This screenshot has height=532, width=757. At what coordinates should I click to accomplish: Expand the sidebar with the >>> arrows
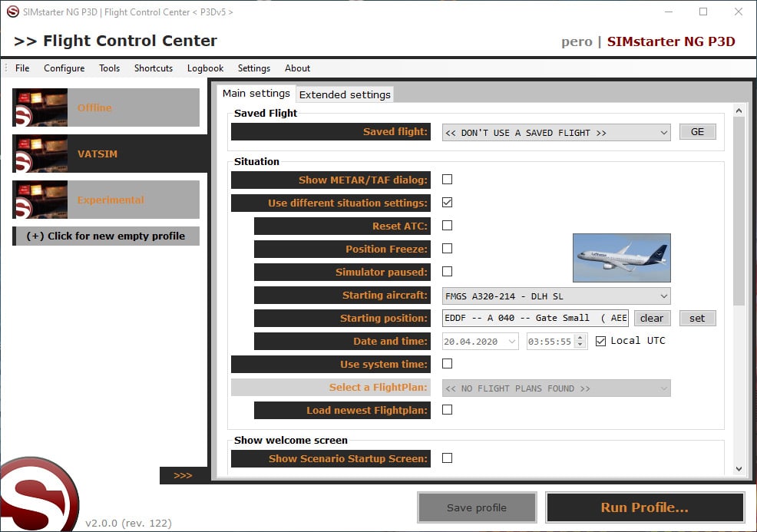pos(183,476)
